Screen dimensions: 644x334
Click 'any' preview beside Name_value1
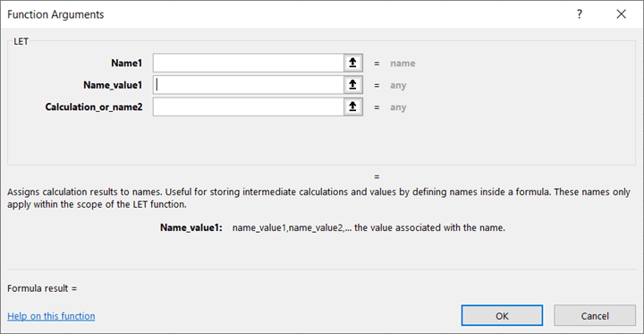(x=398, y=86)
